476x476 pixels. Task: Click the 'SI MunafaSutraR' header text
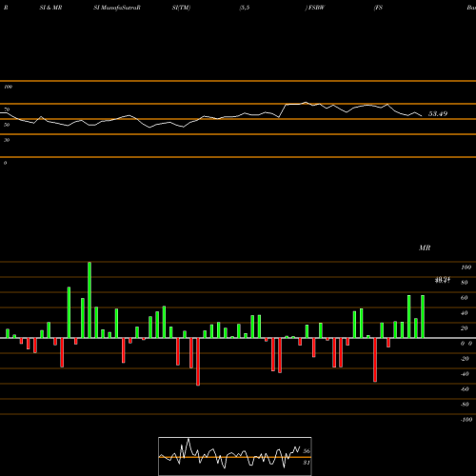(x=117, y=8)
